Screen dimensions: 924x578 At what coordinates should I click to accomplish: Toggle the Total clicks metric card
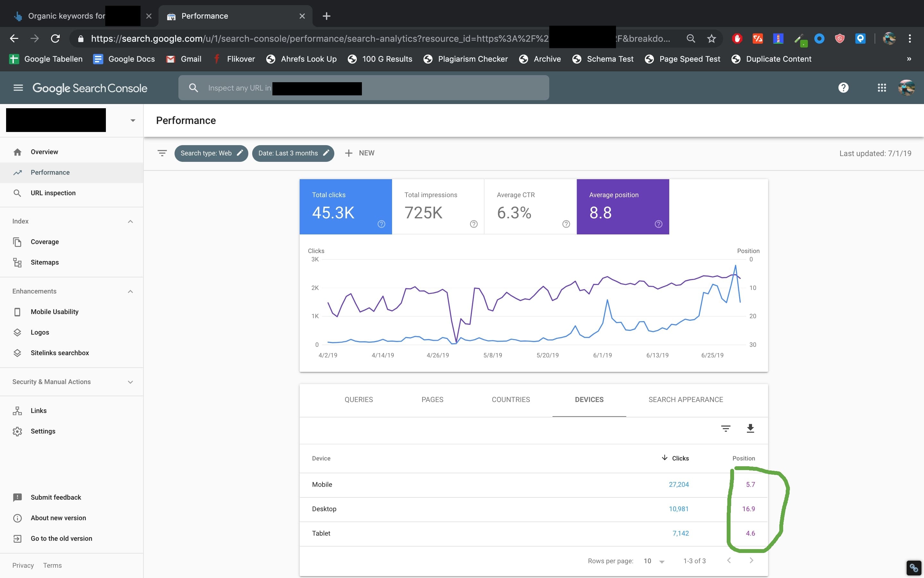346,207
